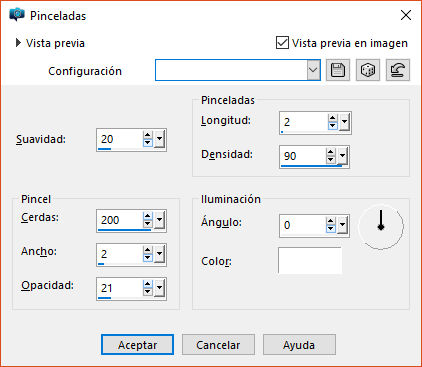Open the Ancho slider dropdown arrow
This screenshot has width=422, height=367.
(160, 254)
